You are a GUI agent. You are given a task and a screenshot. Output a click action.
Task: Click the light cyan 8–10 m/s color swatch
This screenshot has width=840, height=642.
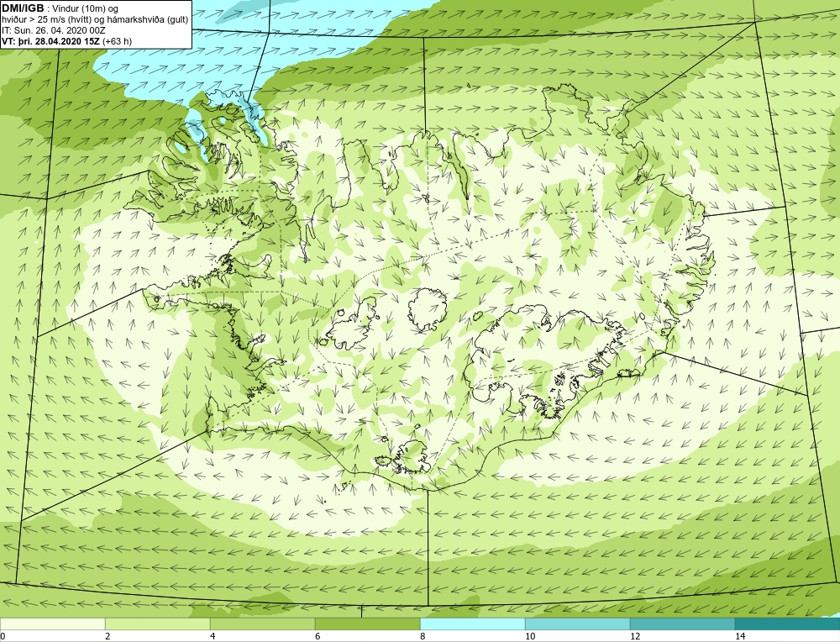click(472, 624)
